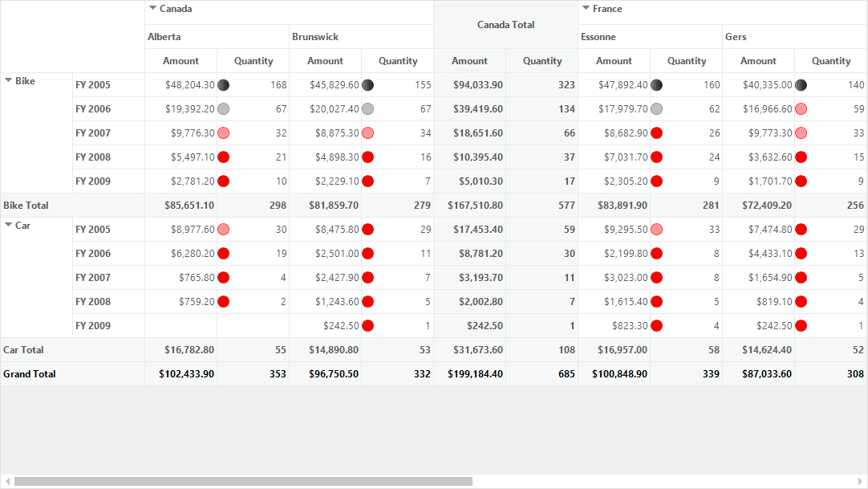
Task: Select Bike FY 2005 row header
Action: (108, 85)
